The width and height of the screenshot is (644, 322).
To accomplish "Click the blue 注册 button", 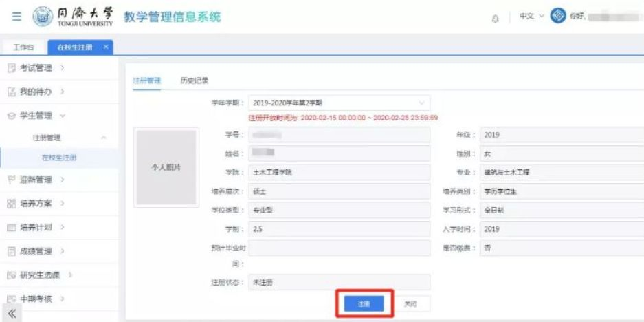I will tap(364, 304).
